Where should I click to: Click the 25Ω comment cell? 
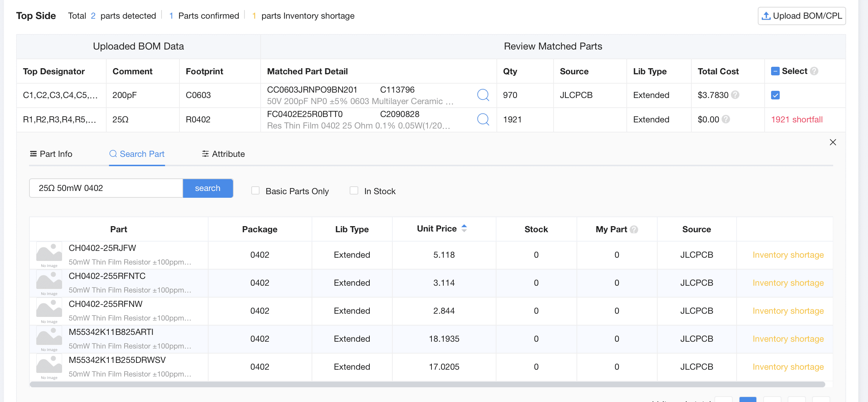click(x=143, y=120)
